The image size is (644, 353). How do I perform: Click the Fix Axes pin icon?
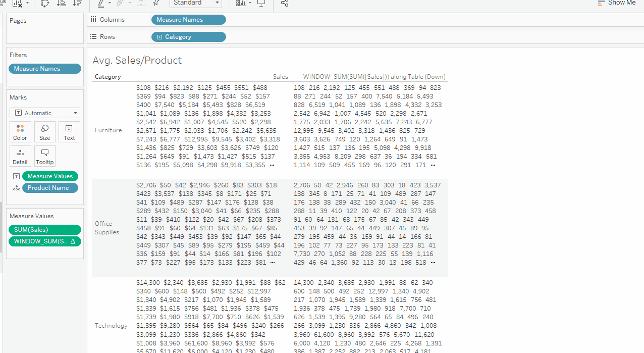(x=156, y=3)
